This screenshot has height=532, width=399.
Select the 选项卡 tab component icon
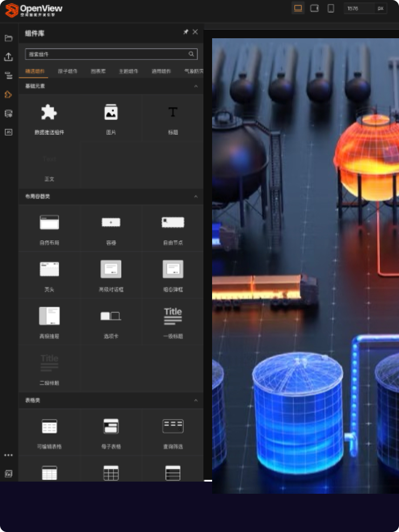pos(111,316)
